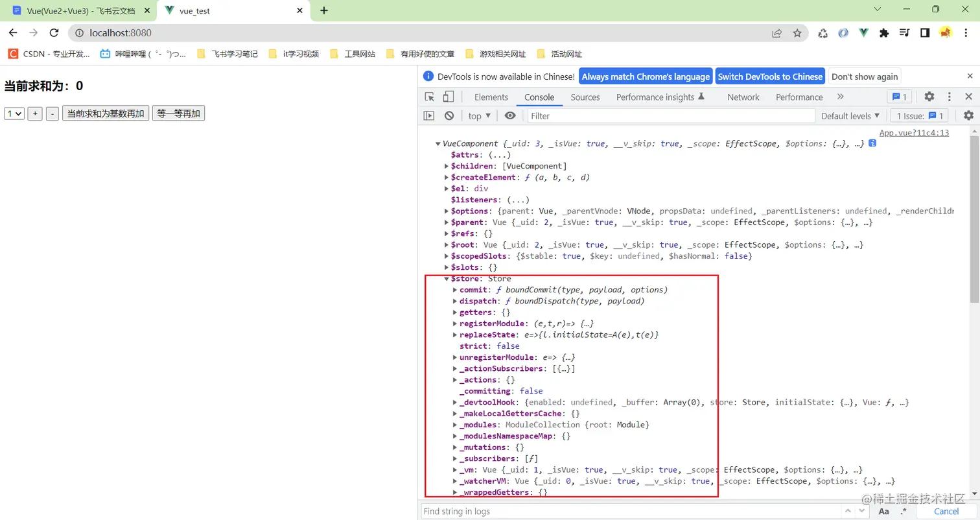Collapse the VueComponent object
980x520 pixels.
(437, 143)
